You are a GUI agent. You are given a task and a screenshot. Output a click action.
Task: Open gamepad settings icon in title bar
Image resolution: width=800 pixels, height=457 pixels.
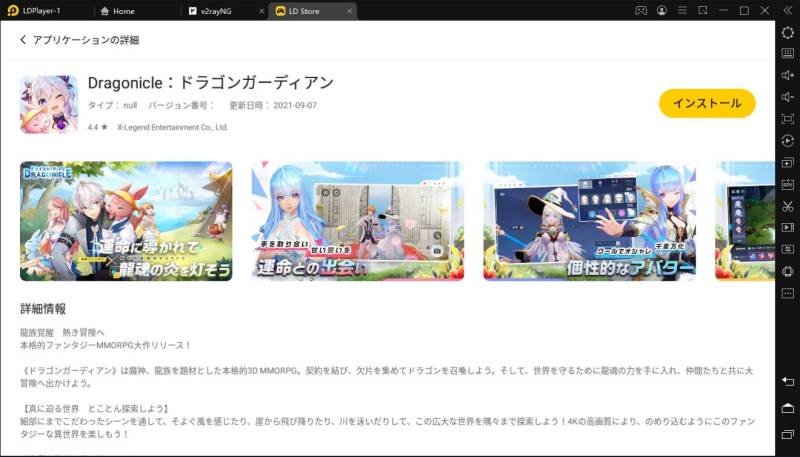coord(641,11)
